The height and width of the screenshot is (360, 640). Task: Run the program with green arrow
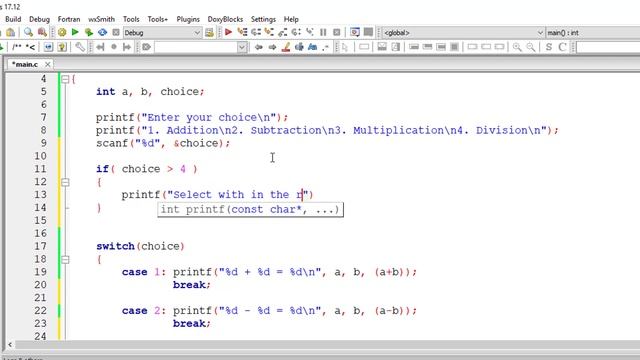[x=75, y=33]
